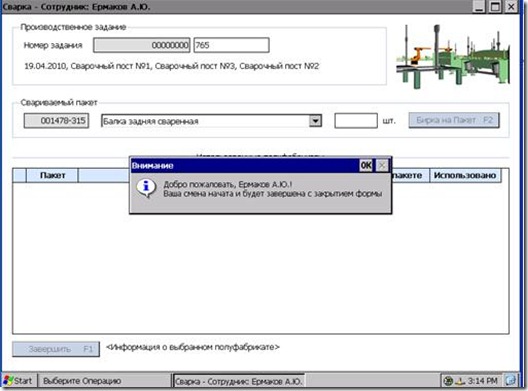
Task: Switch to Выберите Операцию taskbar item
Action: [x=104, y=381]
